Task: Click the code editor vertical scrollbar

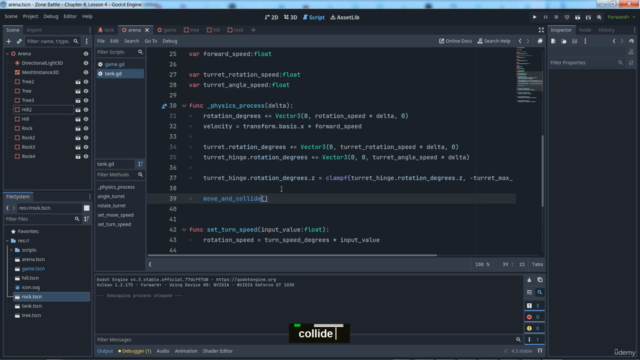Action: [542, 171]
